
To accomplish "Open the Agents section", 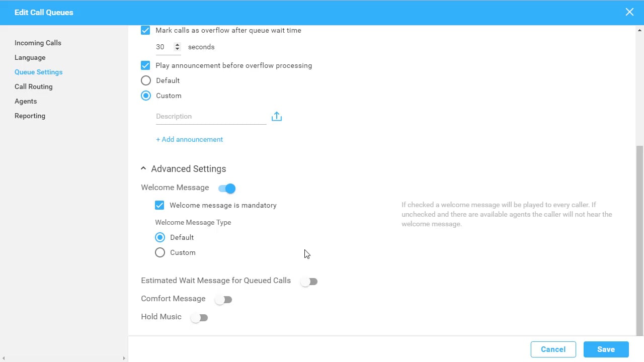I will coord(26,101).
